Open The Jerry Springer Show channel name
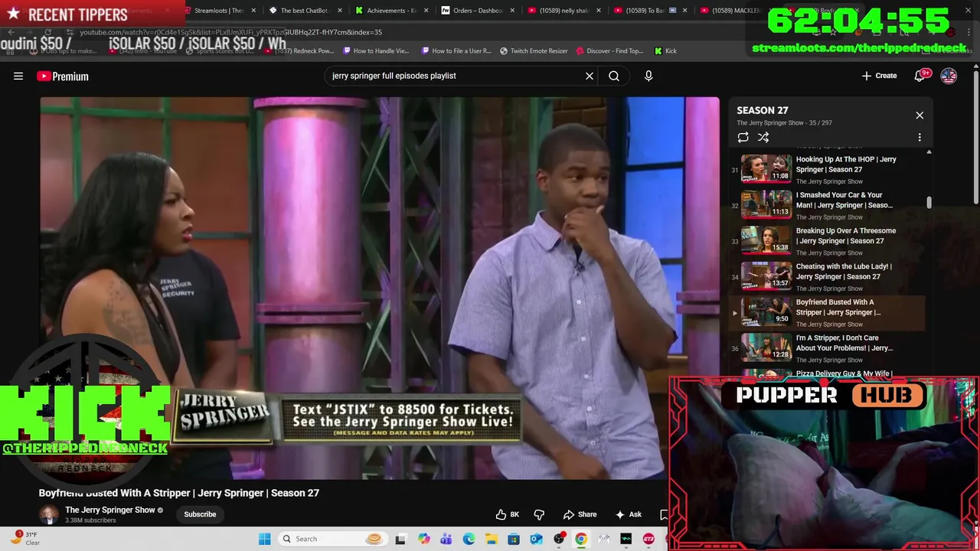Viewport: 980px width, 551px height. pos(110,510)
